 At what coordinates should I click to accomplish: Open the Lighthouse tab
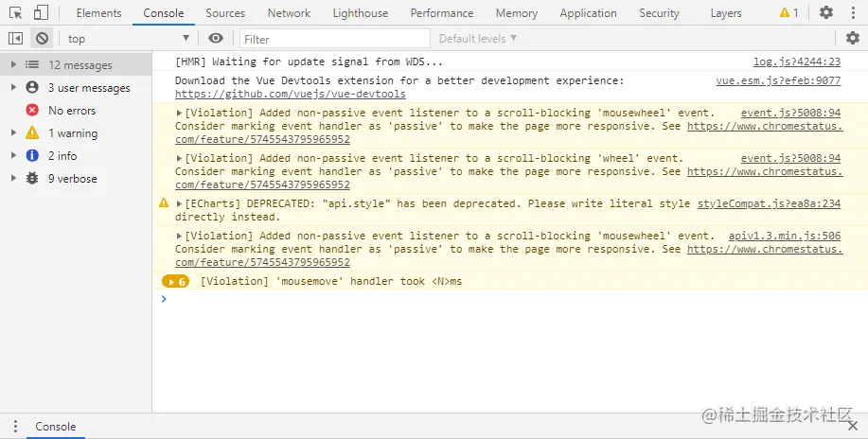coord(361,12)
